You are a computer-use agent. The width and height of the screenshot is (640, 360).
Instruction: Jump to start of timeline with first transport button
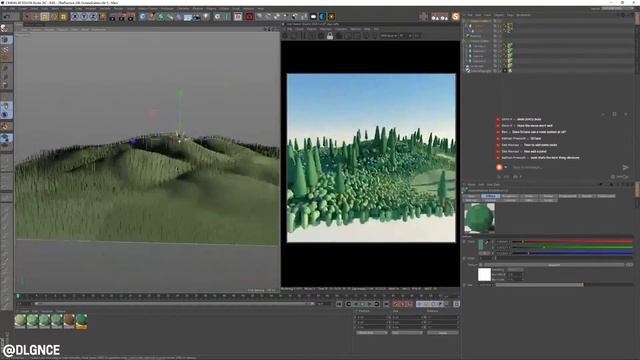[339, 304]
